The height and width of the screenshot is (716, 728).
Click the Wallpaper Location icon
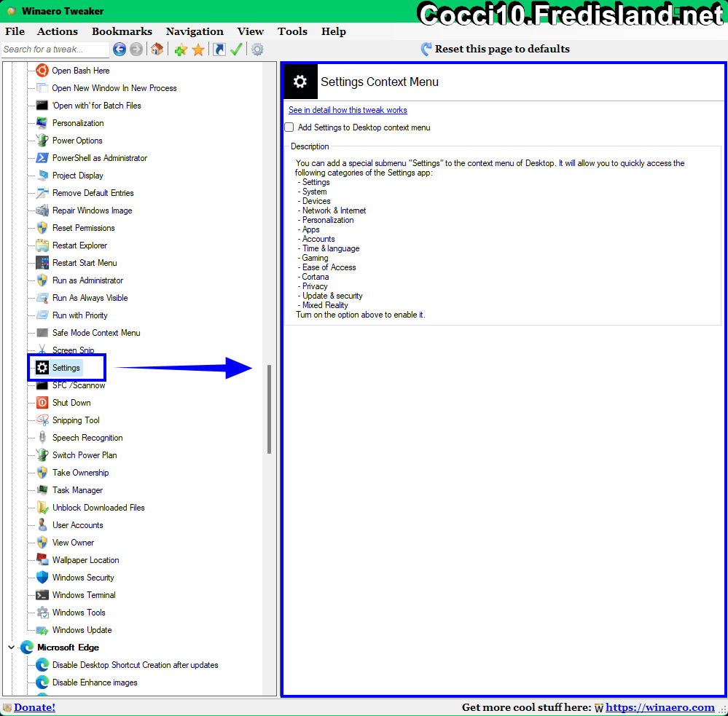coord(42,559)
